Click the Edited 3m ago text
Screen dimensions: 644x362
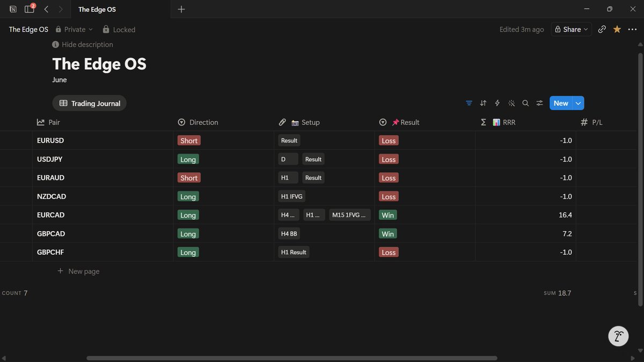tap(522, 29)
